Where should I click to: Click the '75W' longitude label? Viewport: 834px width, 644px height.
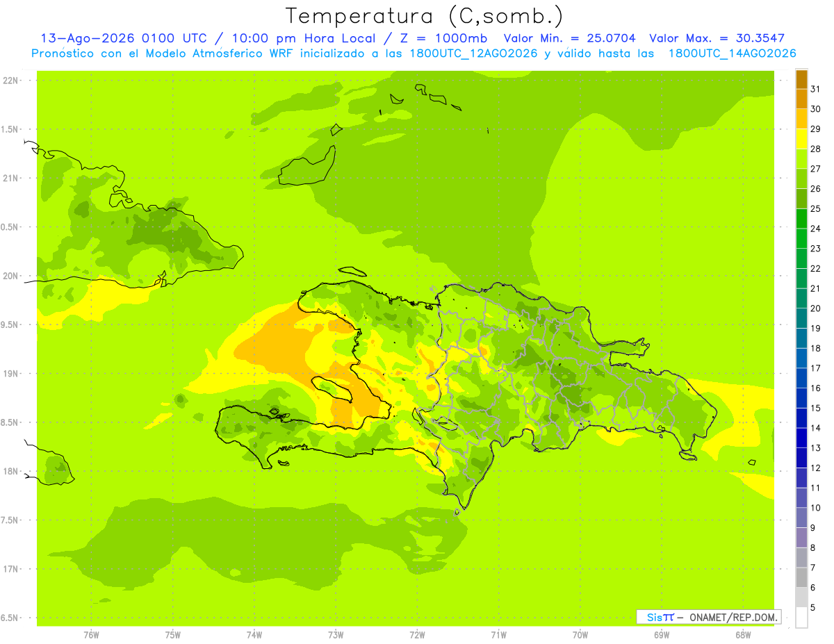point(173,635)
